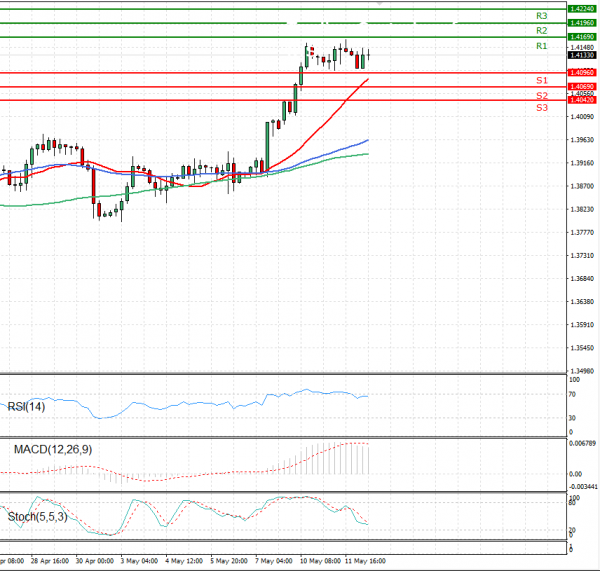Click the MACD scale value 0.006789
The height and width of the screenshot is (571, 600).
(x=582, y=444)
